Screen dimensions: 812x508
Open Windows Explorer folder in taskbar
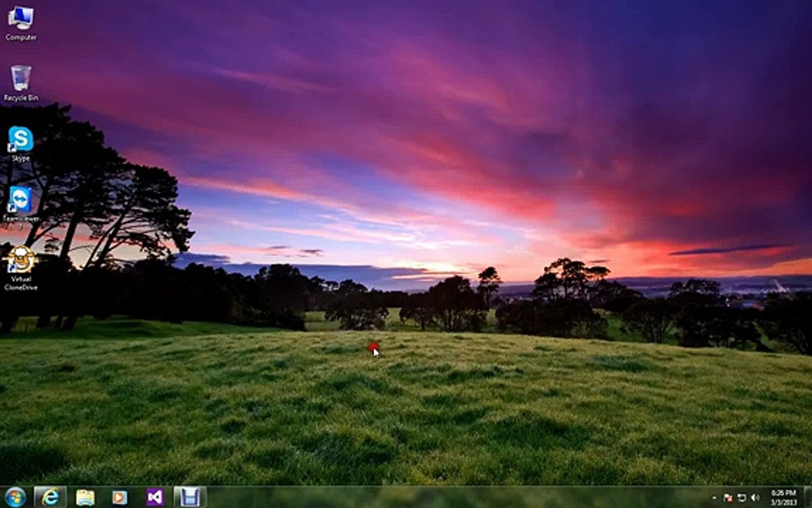pos(85,497)
